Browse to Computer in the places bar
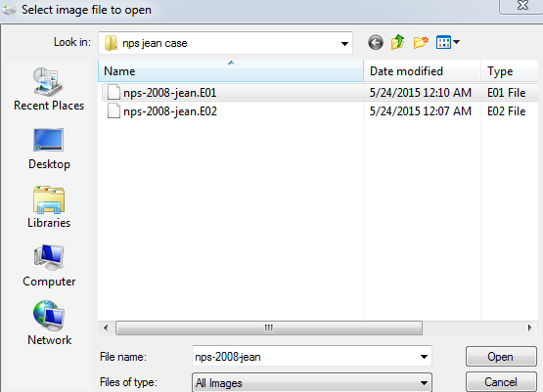The height and width of the screenshot is (392, 543). tap(49, 266)
